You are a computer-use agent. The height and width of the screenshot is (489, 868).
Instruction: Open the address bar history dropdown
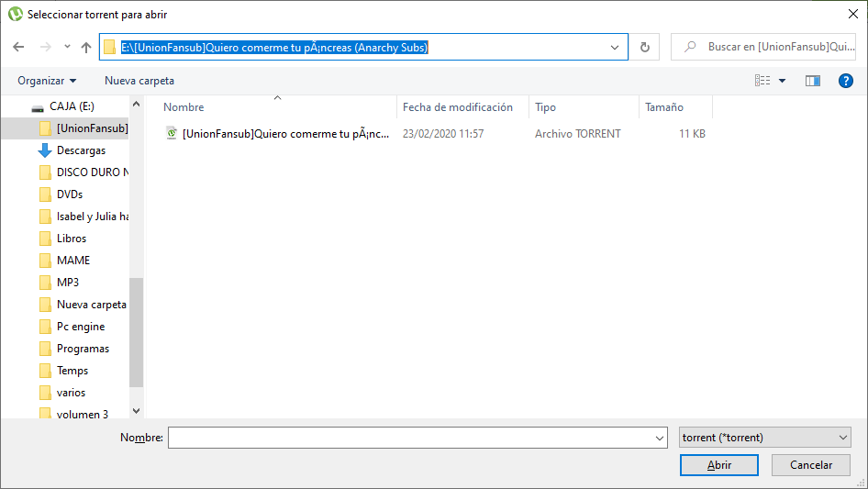(615, 47)
